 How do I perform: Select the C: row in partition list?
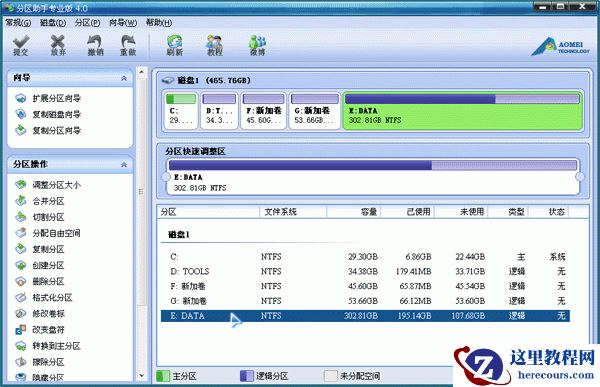(365, 257)
